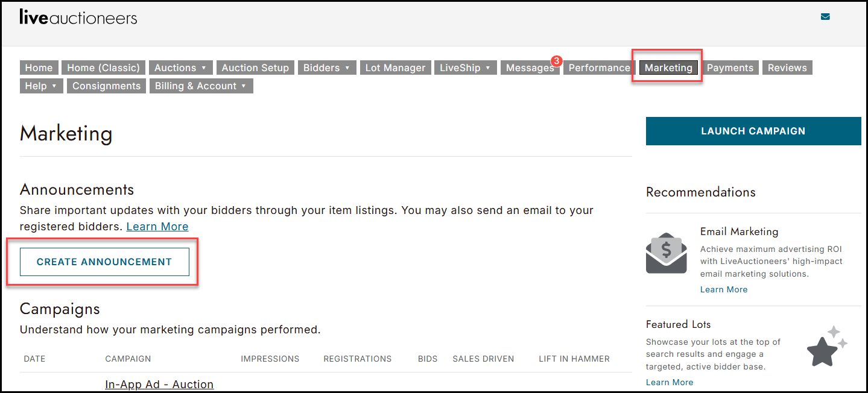Click the IMPRESSIONS column header

[270, 359]
